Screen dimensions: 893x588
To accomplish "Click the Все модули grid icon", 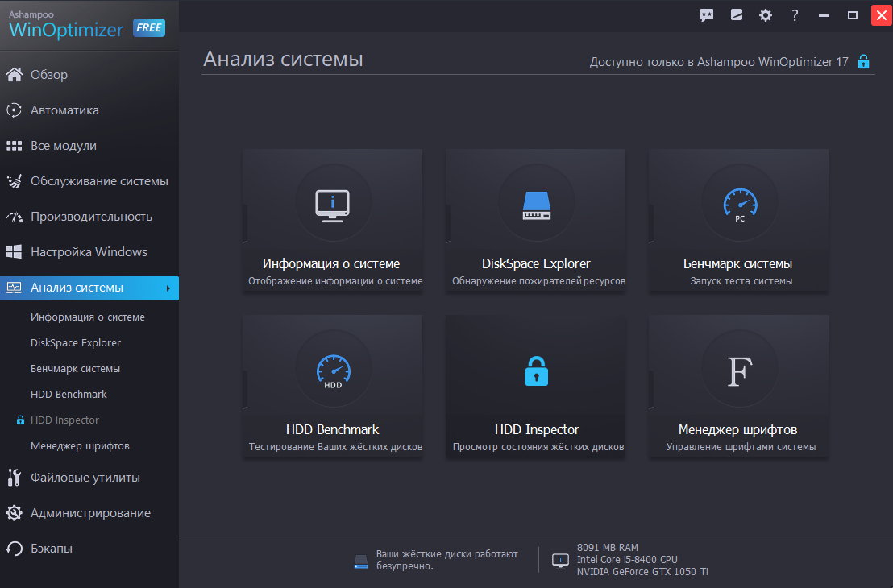I will point(15,146).
